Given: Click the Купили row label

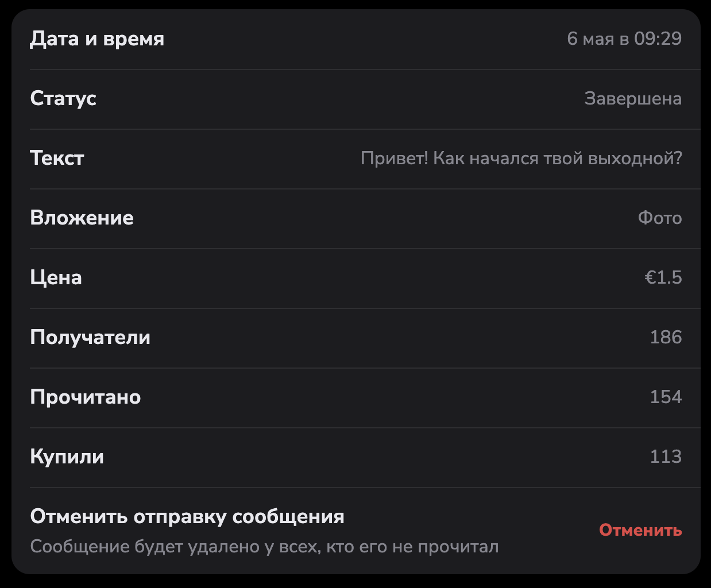Looking at the screenshot, I should pyautogui.click(x=67, y=457).
